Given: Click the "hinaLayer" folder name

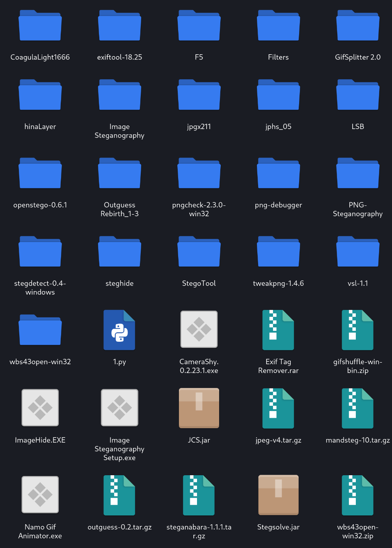Looking at the screenshot, I should pyautogui.click(x=40, y=127).
